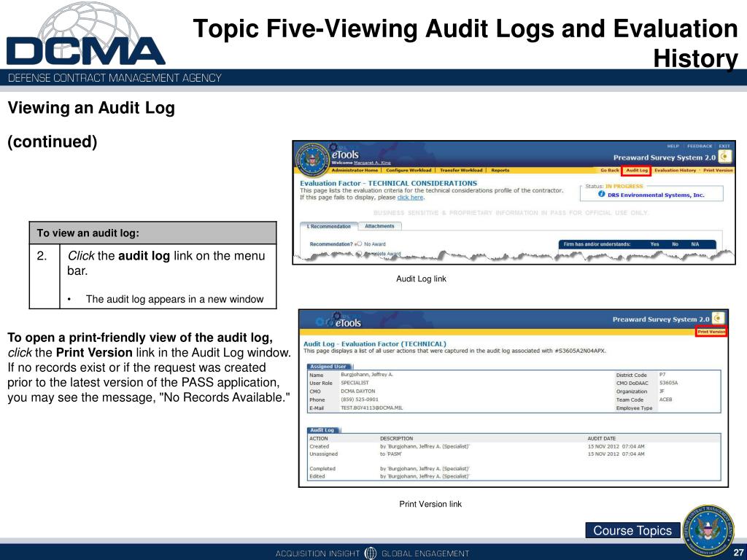This screenshot has height=560, width=747.
Task: Open the Transfer Workload menu item
Action: click(x=461, y=170)
